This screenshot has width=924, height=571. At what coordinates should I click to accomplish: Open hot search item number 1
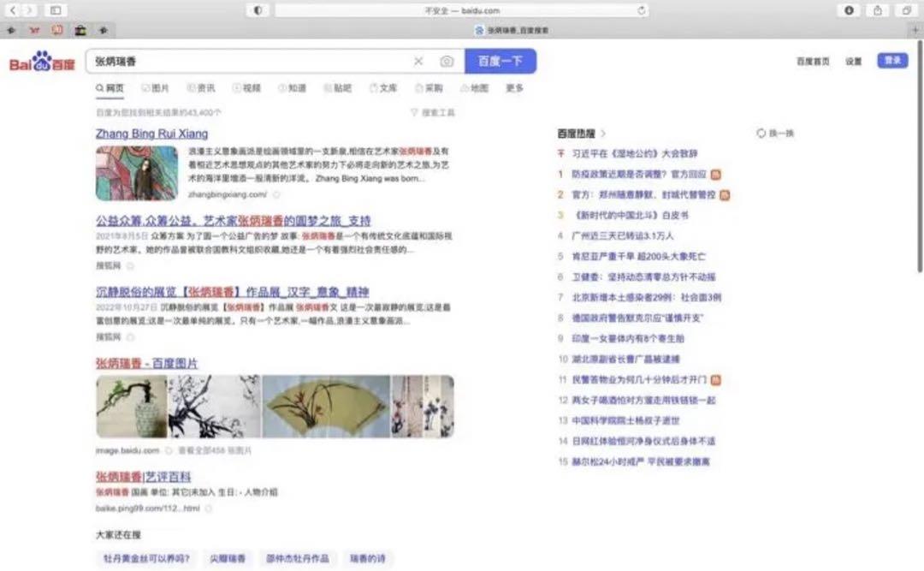click(x=639, y=174)
